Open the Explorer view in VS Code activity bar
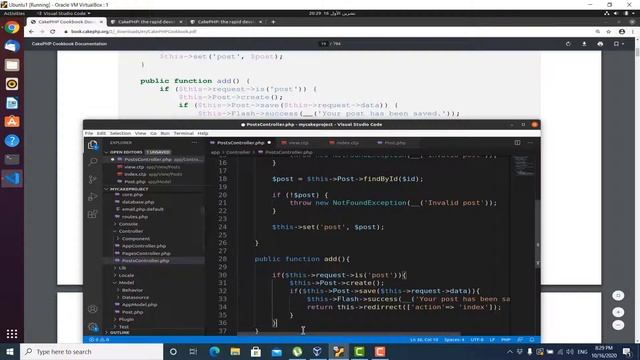This screenshot has width=640, height=360. coord(93,144)
